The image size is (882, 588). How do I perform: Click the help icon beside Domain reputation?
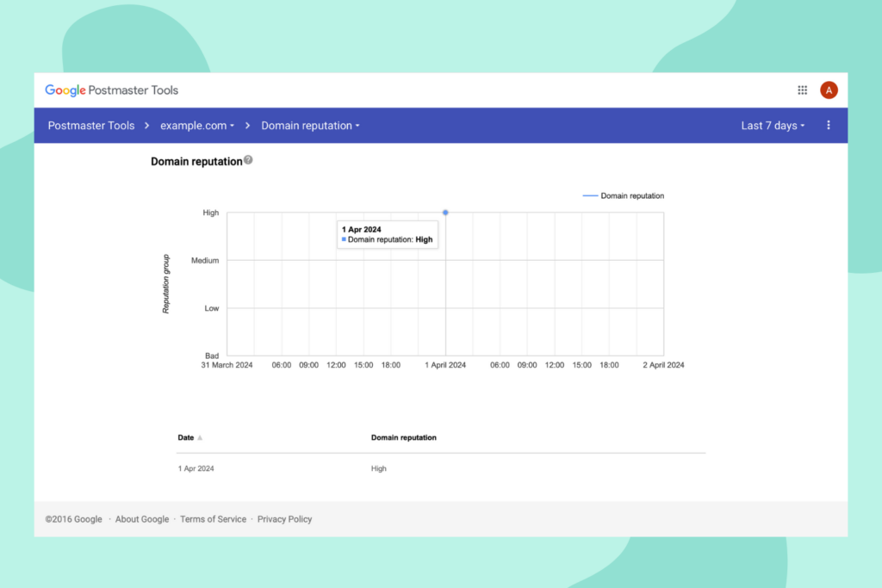(248, 160)
